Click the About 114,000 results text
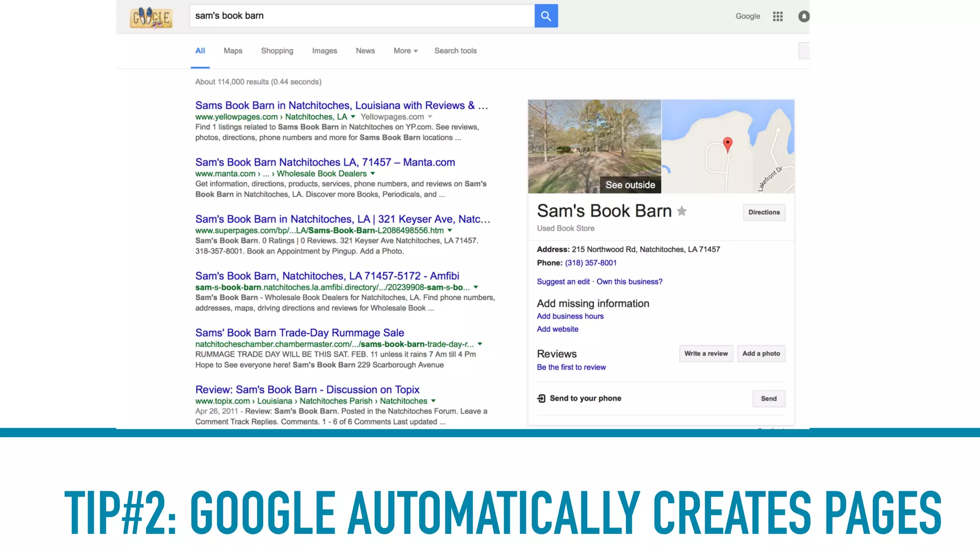This screenshot has height=551, width=980. [x=258, y=82]
